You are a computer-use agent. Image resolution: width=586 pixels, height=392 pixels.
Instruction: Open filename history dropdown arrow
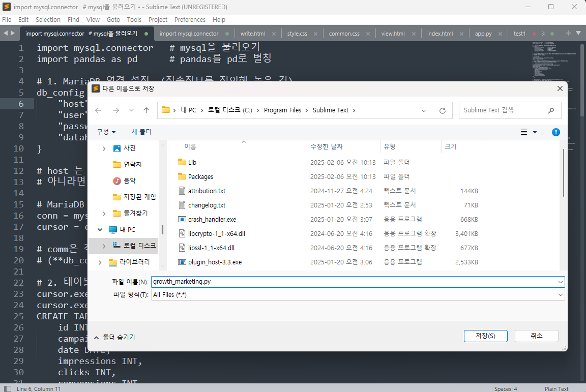pos(560,282)
